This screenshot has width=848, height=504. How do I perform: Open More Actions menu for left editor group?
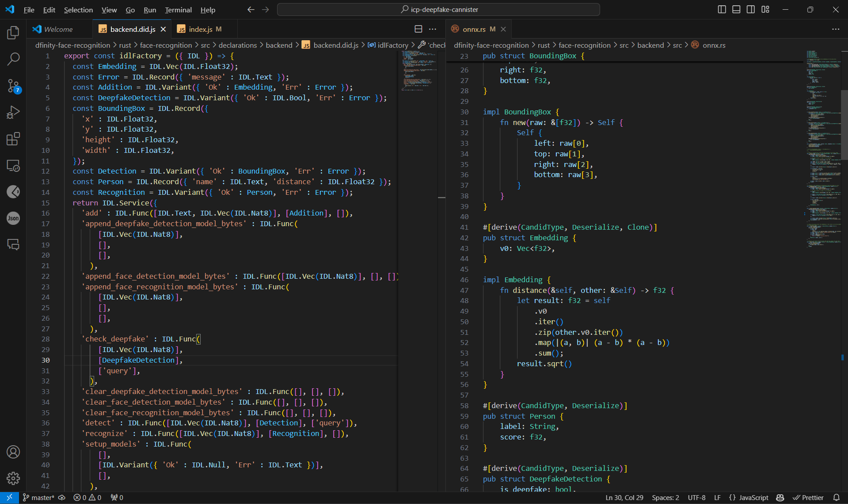click(x=433, y=29)
